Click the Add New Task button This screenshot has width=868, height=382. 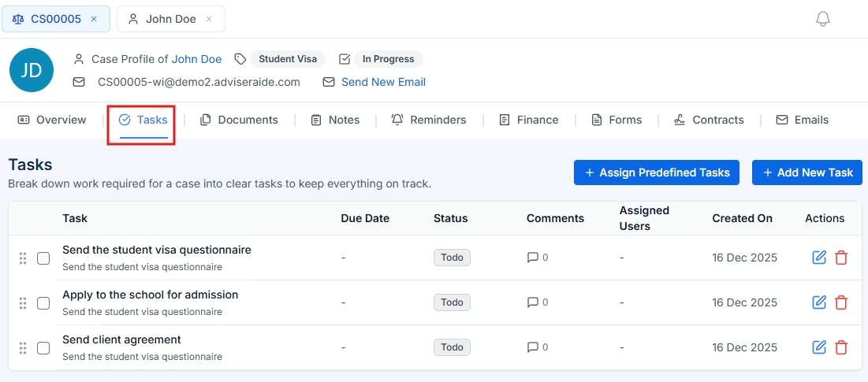click(x=807, y=172)
